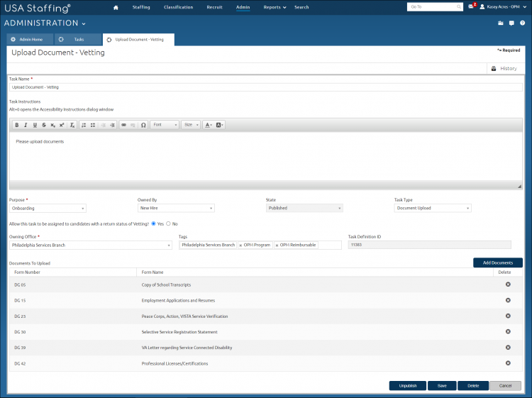Image resolution: width=532 pixels, height=398 pixels.
Task: Open the text color picker
Action: [x=209, y=125]
